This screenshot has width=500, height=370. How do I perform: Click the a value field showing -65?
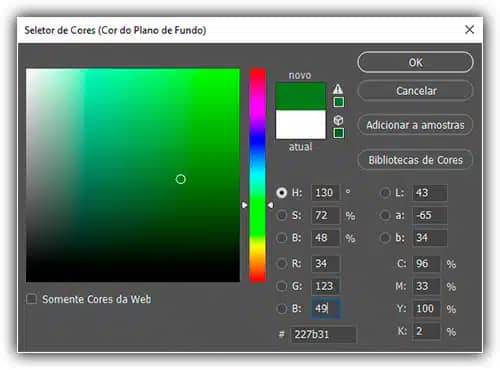click(x=430, y=215)
